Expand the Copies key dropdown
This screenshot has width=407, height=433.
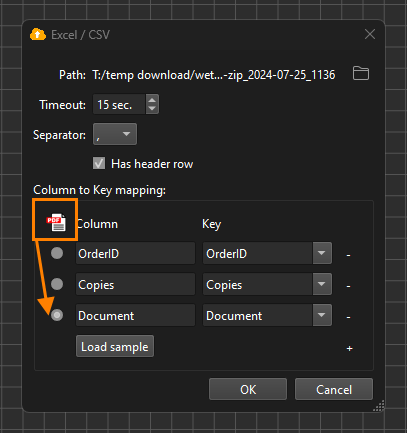tap(322, 284)
